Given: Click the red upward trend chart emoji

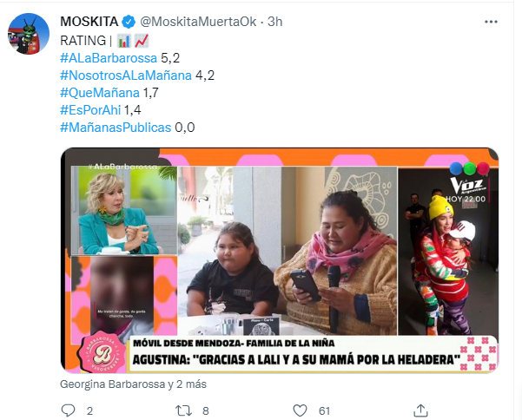Looking at the screenshot, I should coord(142,41).
